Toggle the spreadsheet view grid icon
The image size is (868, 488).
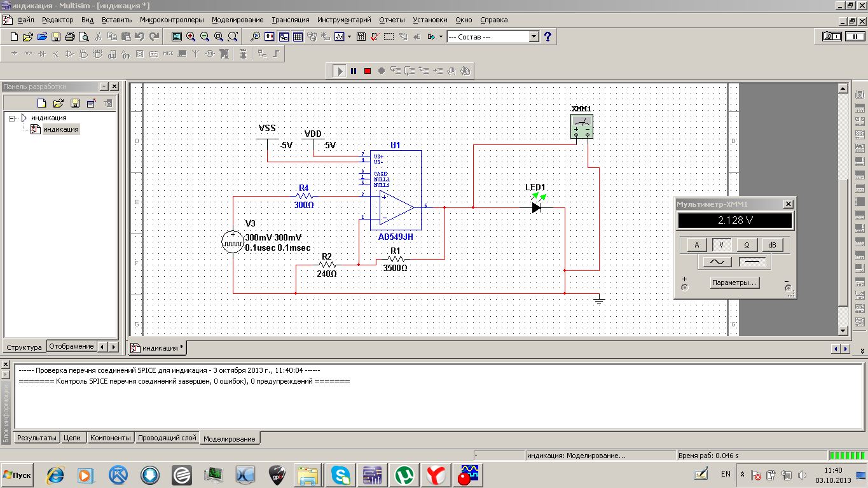point(298,37)
